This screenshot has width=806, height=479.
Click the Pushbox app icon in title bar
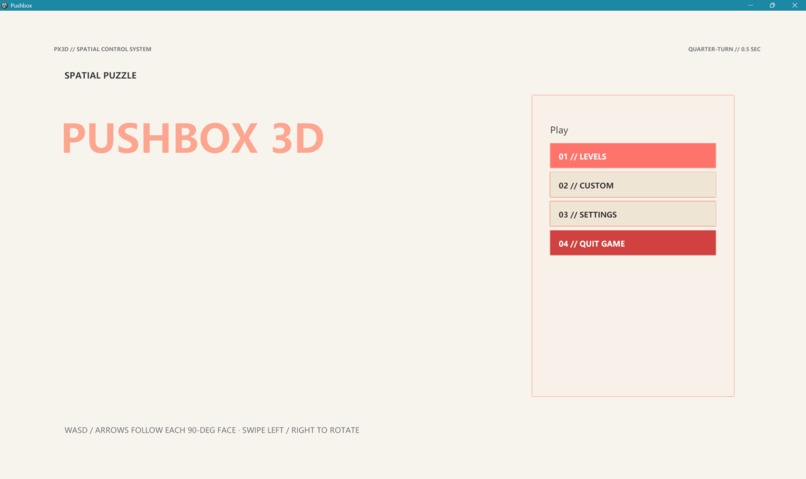click(5, 5)
